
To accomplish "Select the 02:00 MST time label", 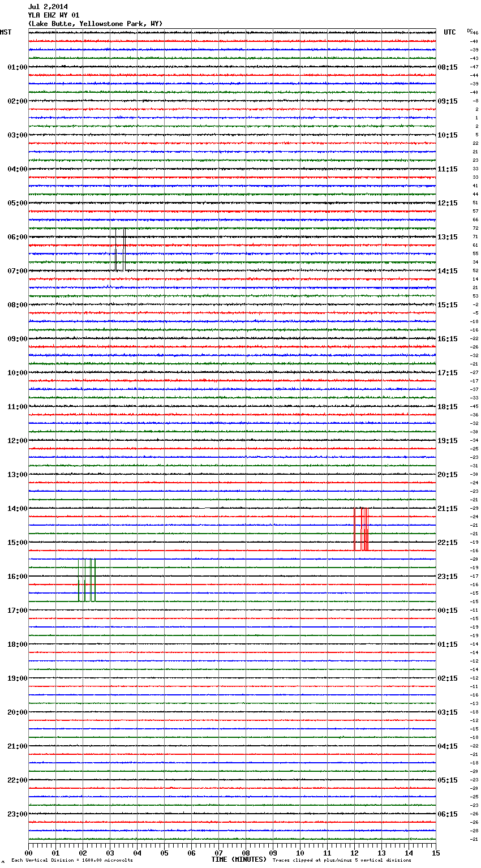I will 18,101.
